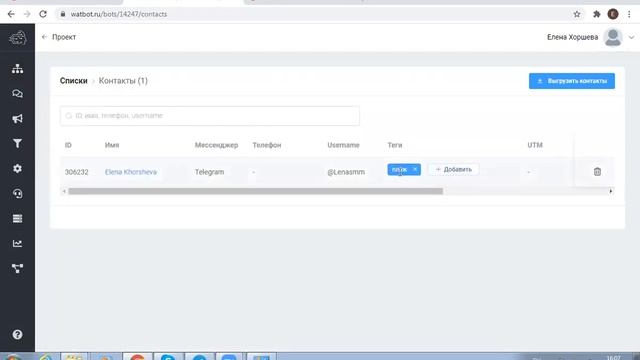Click the UTM column header
Viewport: 640px width, 360px height.
click(535, 145)
